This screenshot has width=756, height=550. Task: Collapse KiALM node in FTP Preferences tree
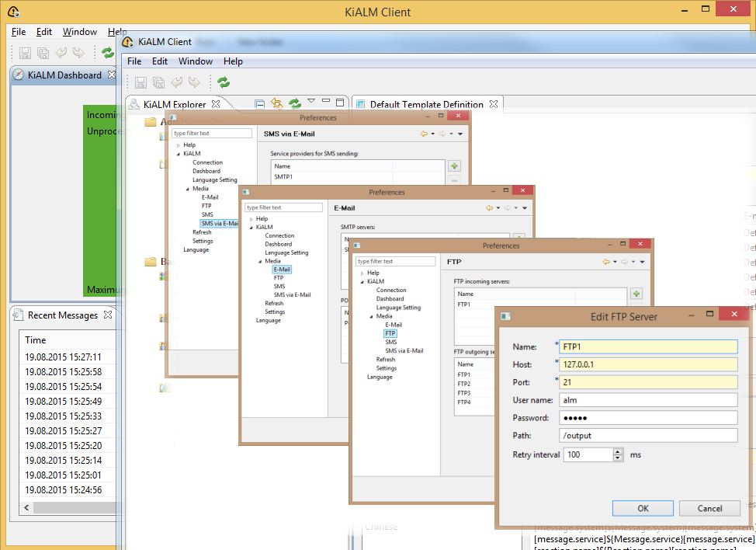point(362,282)
